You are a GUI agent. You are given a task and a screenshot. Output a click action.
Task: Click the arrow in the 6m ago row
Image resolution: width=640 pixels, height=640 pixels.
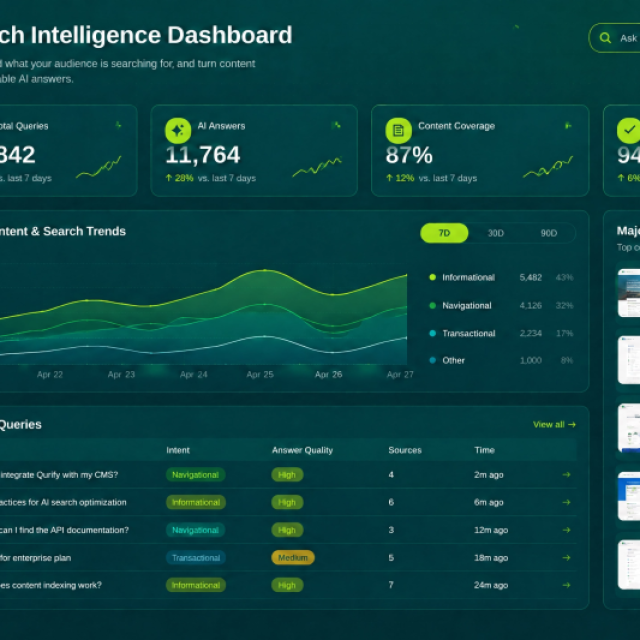566,502
